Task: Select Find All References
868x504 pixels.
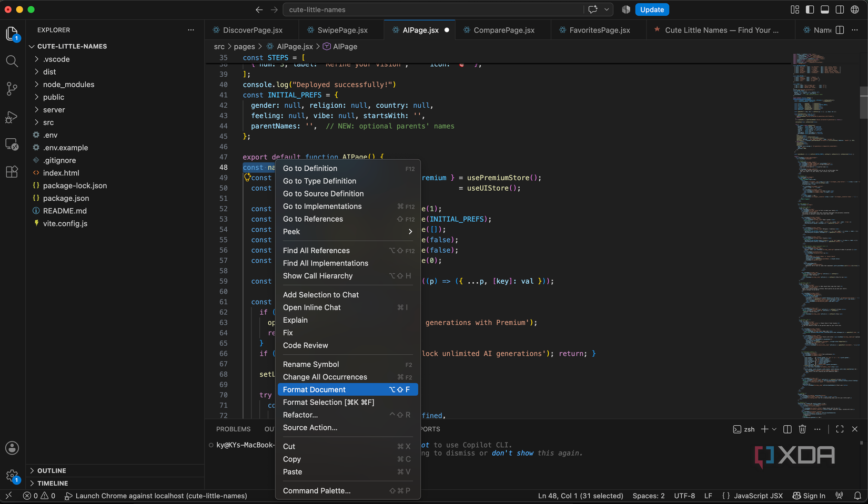Action: 348,250
